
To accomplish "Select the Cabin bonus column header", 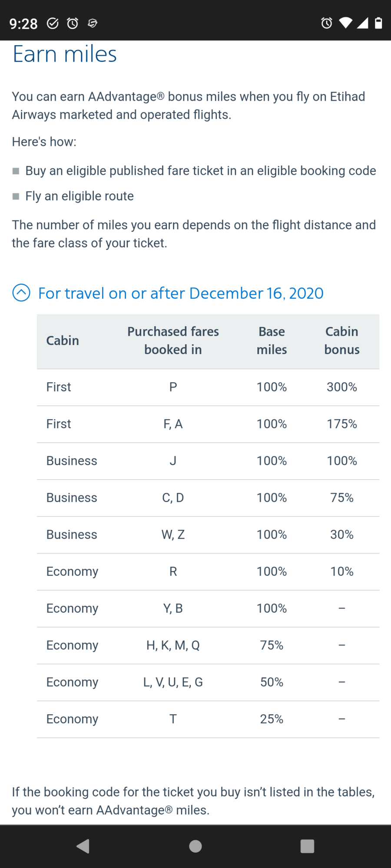I will pos(342,341).
